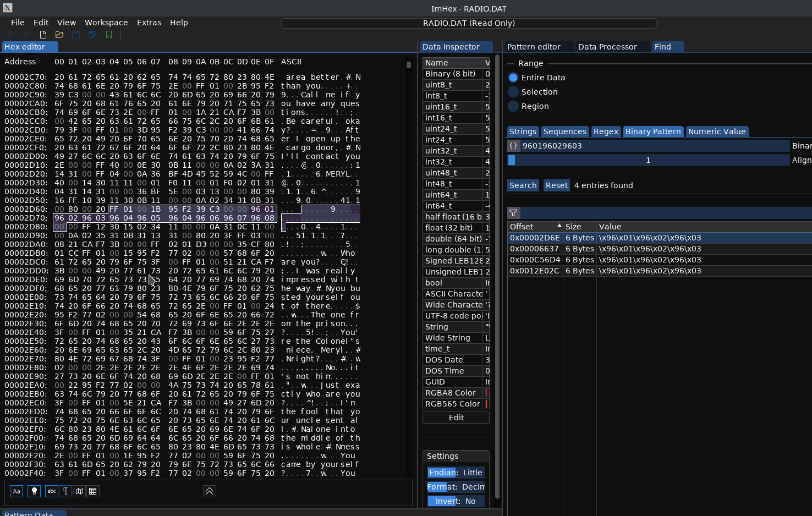This screenshot has width=812, height=516.
Task: Open the minimap using the map icon
Action: (x=79, y=491)
